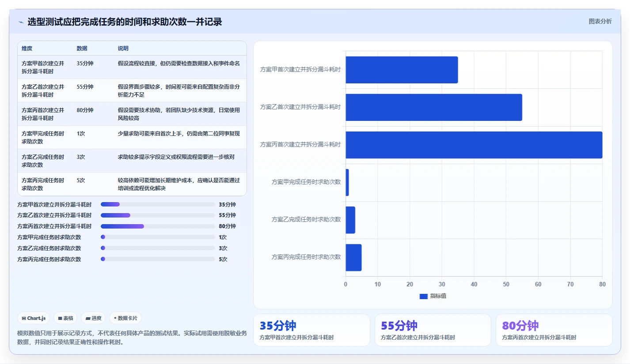
Task: Click the 方案甲完成任务时求助次数 progress bar
Action: tap(158, 237)
